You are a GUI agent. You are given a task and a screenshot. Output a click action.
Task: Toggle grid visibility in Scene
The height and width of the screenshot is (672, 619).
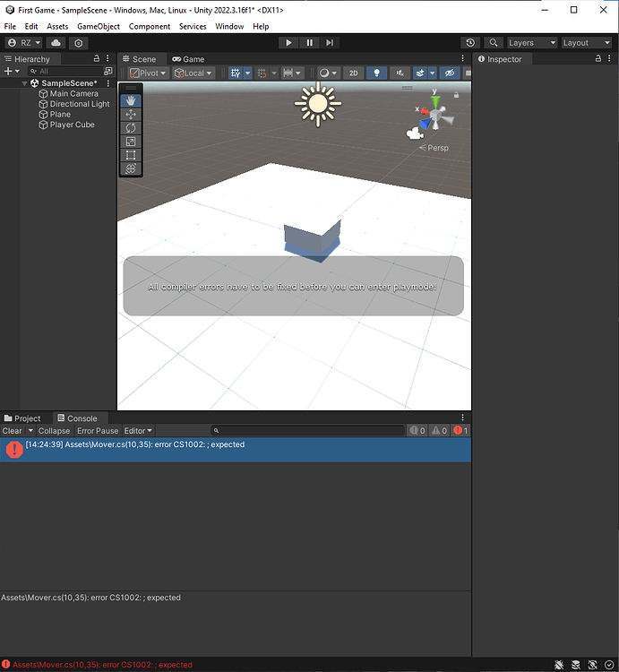pos(236,73)
